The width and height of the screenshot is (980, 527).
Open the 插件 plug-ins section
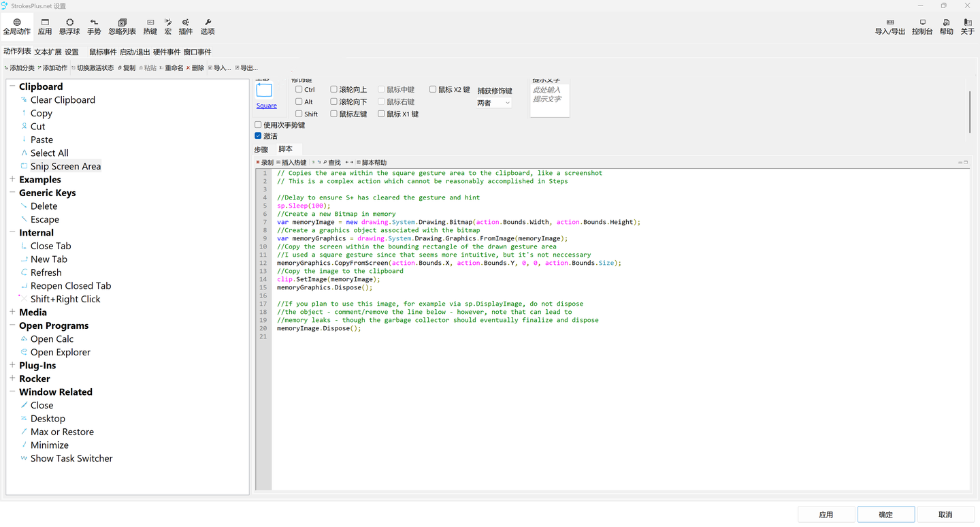(186, 27)
